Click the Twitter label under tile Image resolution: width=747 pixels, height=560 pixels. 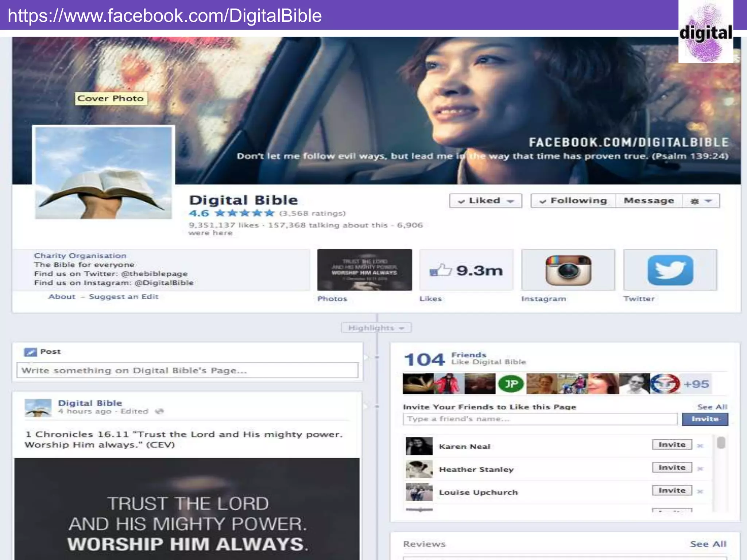pyautogui.click(x=639, y=299)
